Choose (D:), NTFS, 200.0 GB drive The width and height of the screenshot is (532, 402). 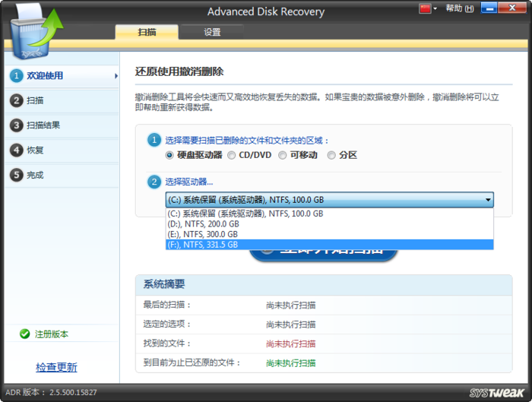click(x=329, y=224)
